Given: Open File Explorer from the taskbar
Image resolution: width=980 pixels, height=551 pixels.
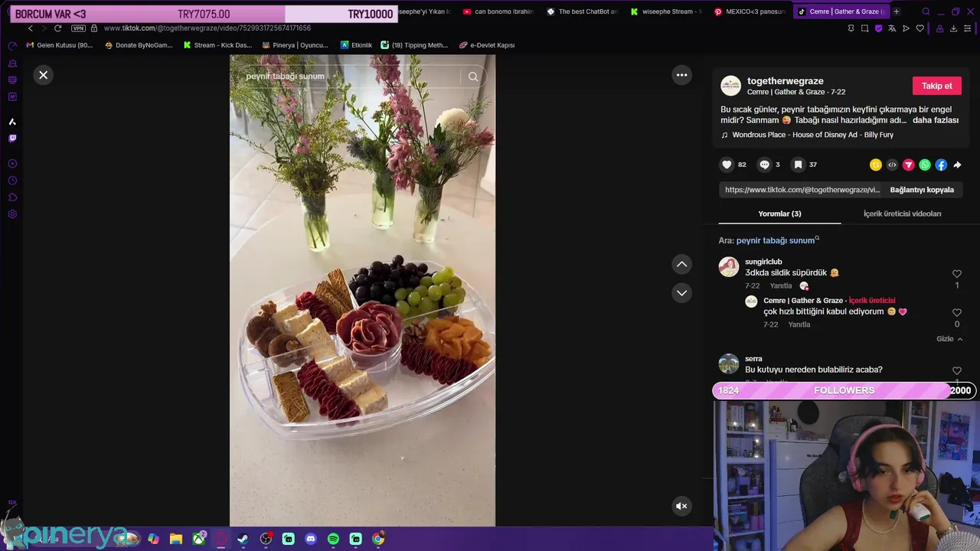Looking at the screenshot, I should (x=175, y=539).
